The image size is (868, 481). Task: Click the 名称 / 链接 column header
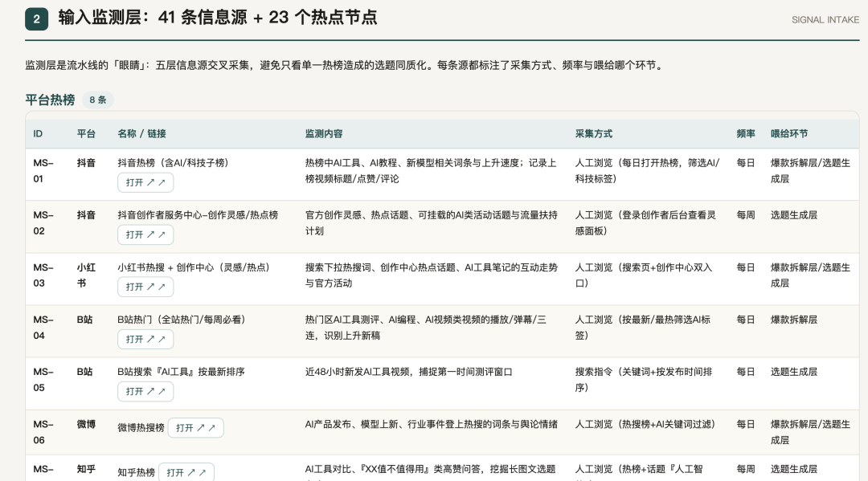[141, 134]
